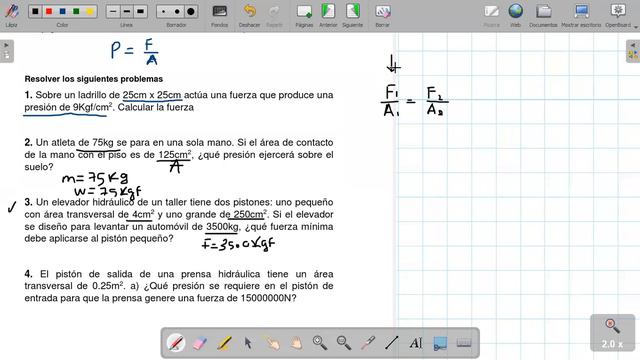Select the hand scroll page tool
Image resolution: width=640 pixels, height=360 pixels.
coord(296,343)
